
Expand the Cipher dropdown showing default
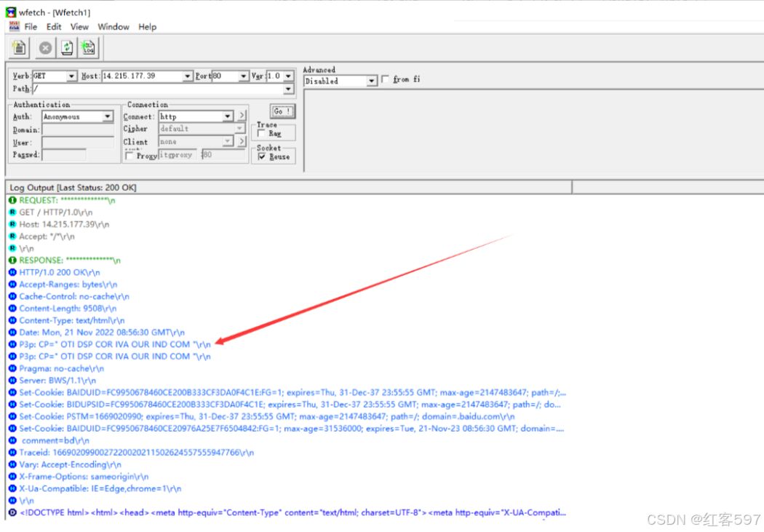coord(239,128)
